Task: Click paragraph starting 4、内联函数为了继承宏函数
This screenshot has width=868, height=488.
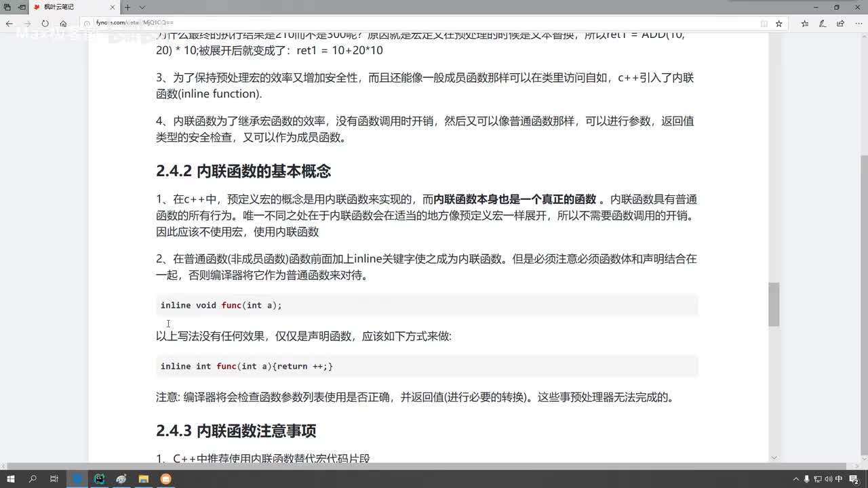Action: [x=426, y=129]
